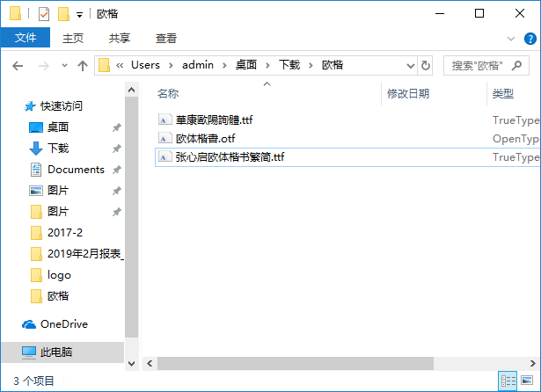This screenshot has height=392, width=541.
Task: Switch to large icons view in status bar
Action: point(527,381)
